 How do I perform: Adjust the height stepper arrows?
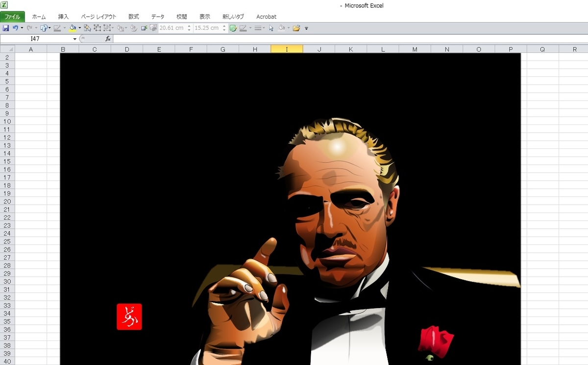tap(189, 28)
